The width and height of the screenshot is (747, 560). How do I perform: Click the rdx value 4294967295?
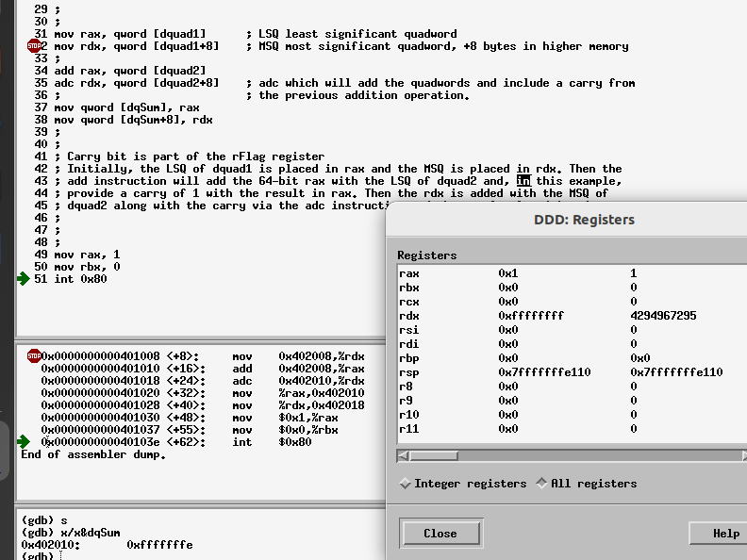pos(663,316)
